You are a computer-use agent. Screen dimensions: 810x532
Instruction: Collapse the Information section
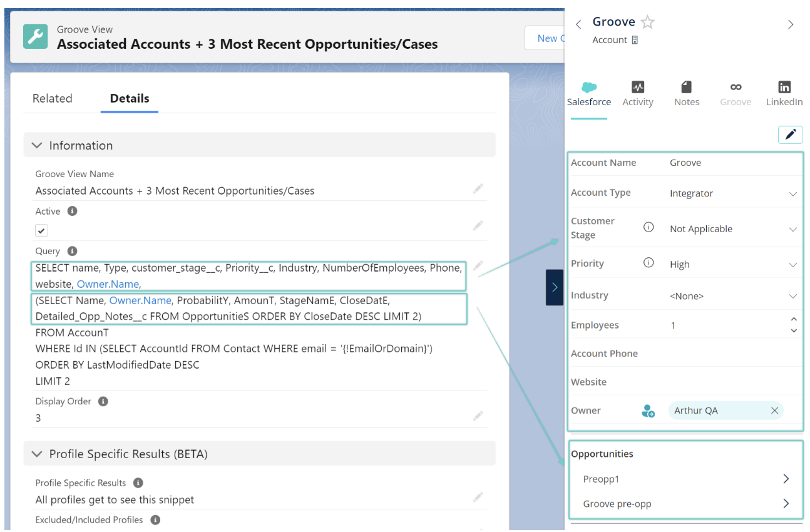coord(38,145)
